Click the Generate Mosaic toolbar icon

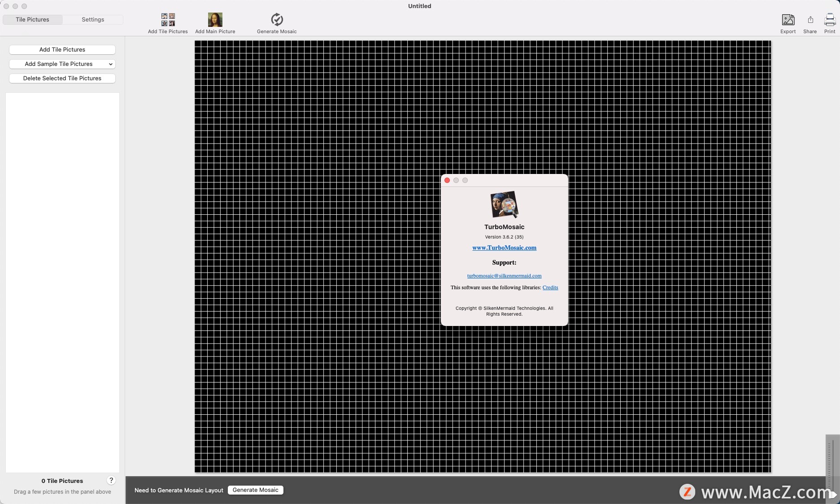coord(277,20)
